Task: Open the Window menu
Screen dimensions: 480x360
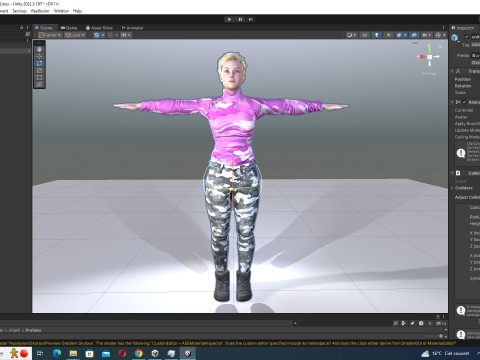Action: pos(61,11)
